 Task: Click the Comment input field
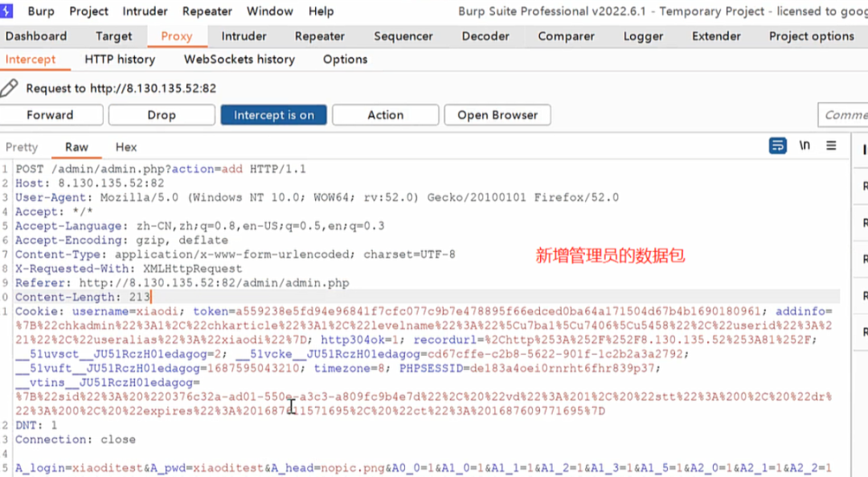(x=842, y=115)
